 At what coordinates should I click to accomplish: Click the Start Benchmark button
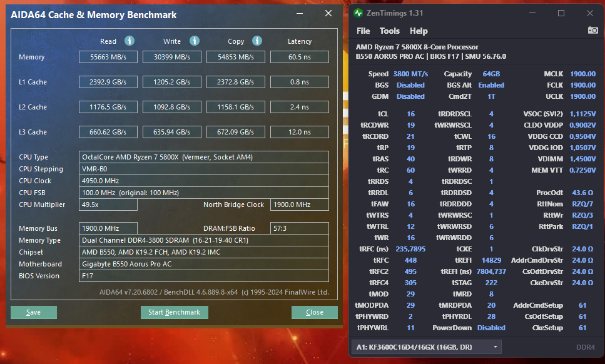click(175, 312)
